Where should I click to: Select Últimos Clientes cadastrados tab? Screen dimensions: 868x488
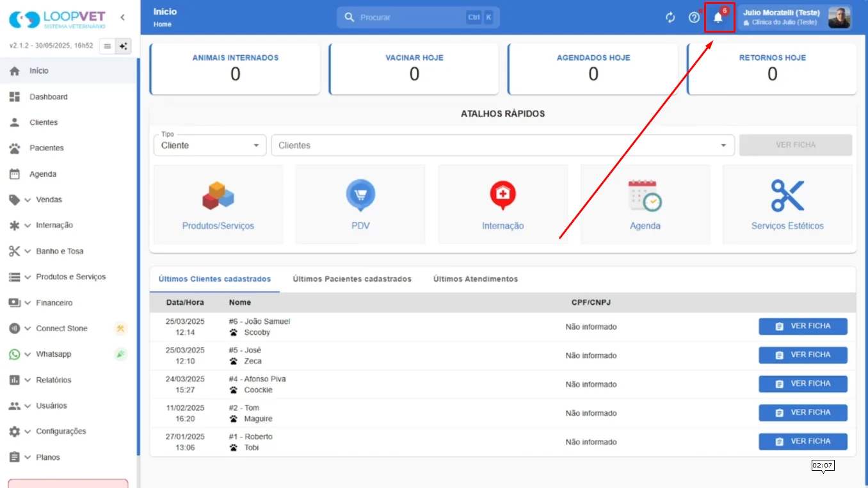pyautogui.click(x=214, y=279)
